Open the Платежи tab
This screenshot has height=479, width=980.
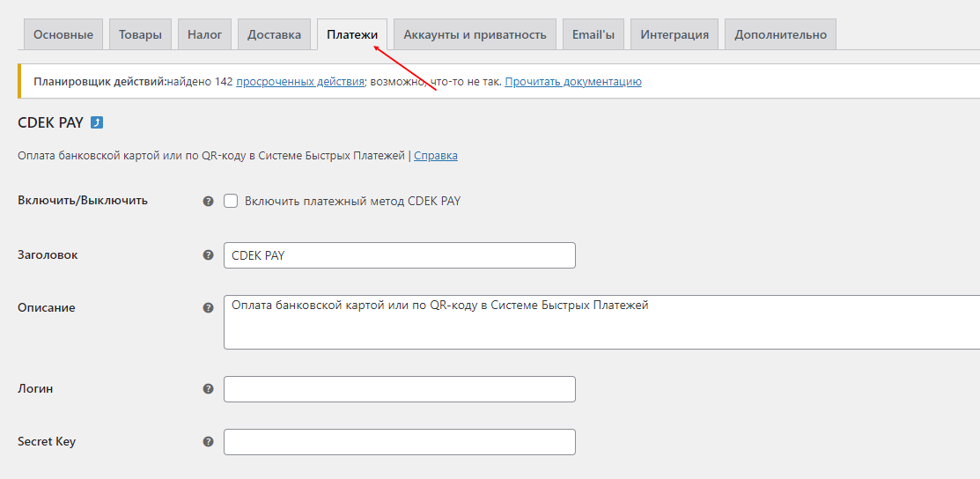pos(352,34)
